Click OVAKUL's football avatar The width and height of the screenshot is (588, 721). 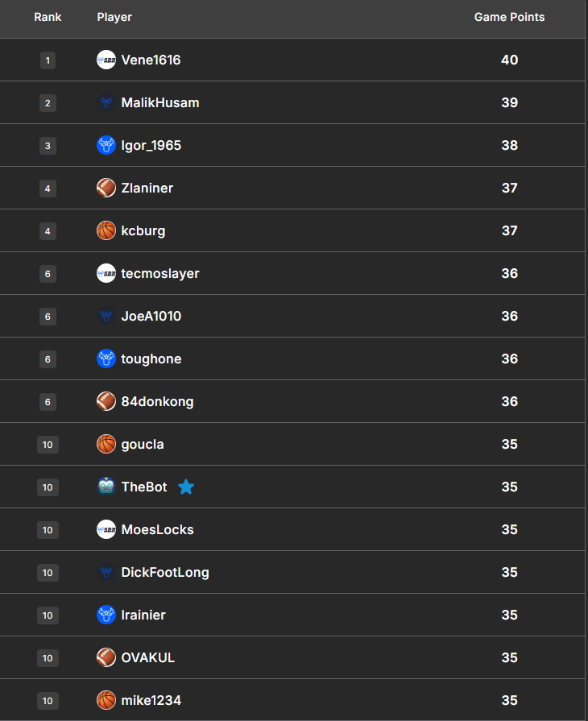[x=106, y=657]
